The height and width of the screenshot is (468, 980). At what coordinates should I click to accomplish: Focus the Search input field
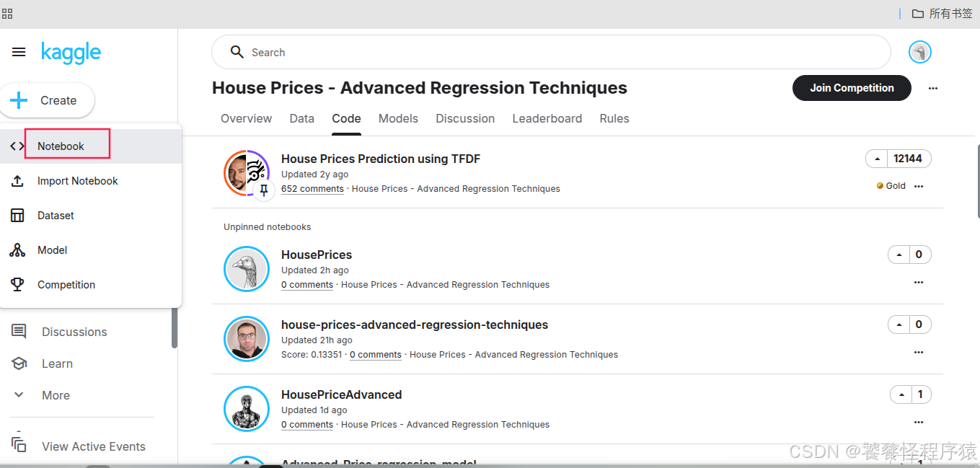click(x=551, y=52)
